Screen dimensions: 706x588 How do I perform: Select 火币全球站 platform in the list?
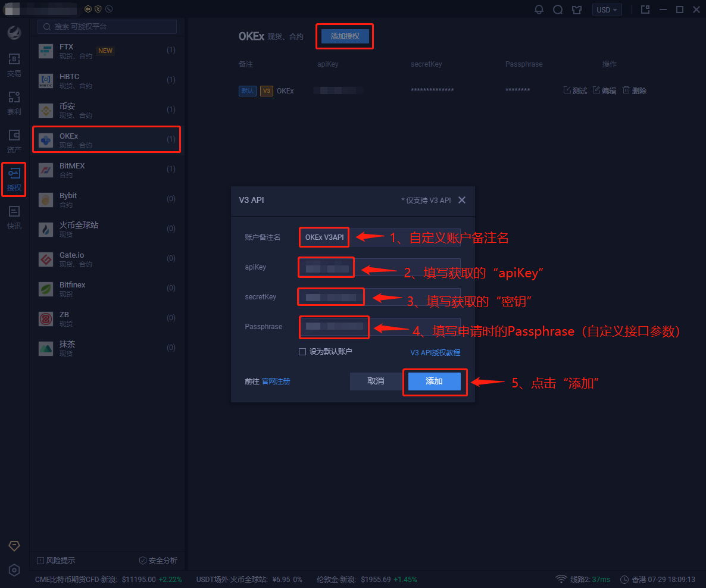tap(107, 229)
